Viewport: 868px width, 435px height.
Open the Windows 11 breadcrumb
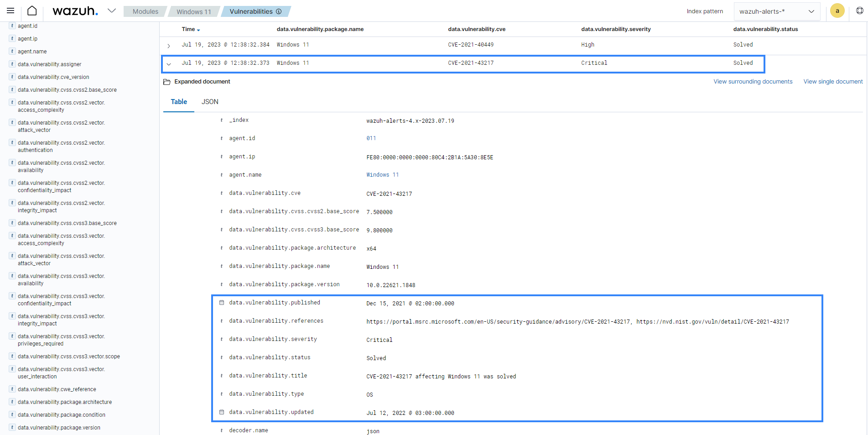coord(194,11)
